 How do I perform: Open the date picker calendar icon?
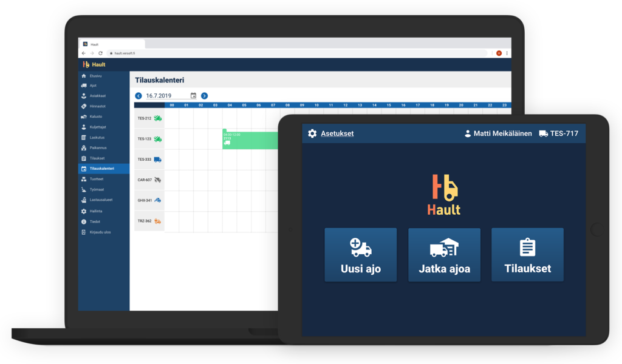click(193, 95)
